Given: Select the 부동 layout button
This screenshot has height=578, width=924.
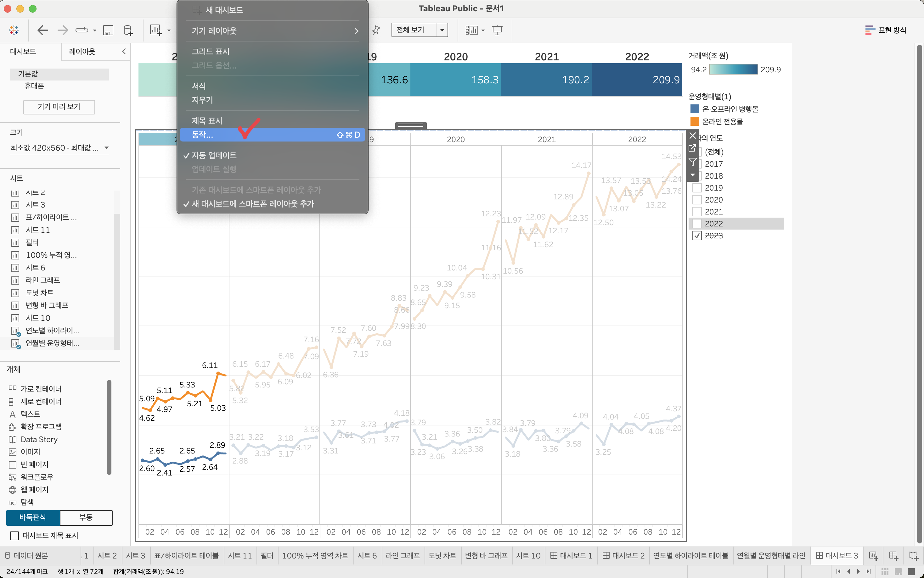Looking at the screenshot, I should 86,517.
